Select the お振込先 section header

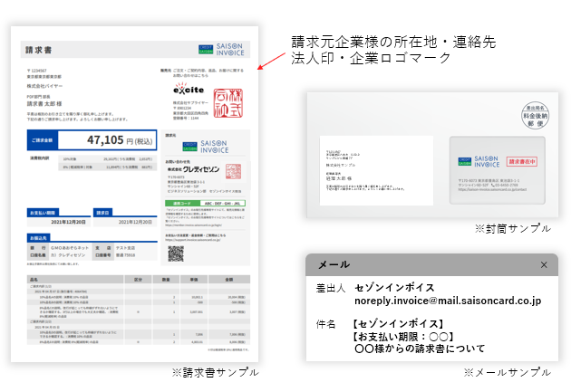38,238
